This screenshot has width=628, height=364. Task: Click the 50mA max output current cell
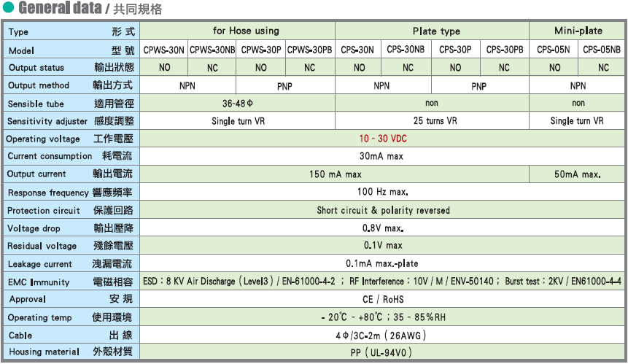click(578, 174)
